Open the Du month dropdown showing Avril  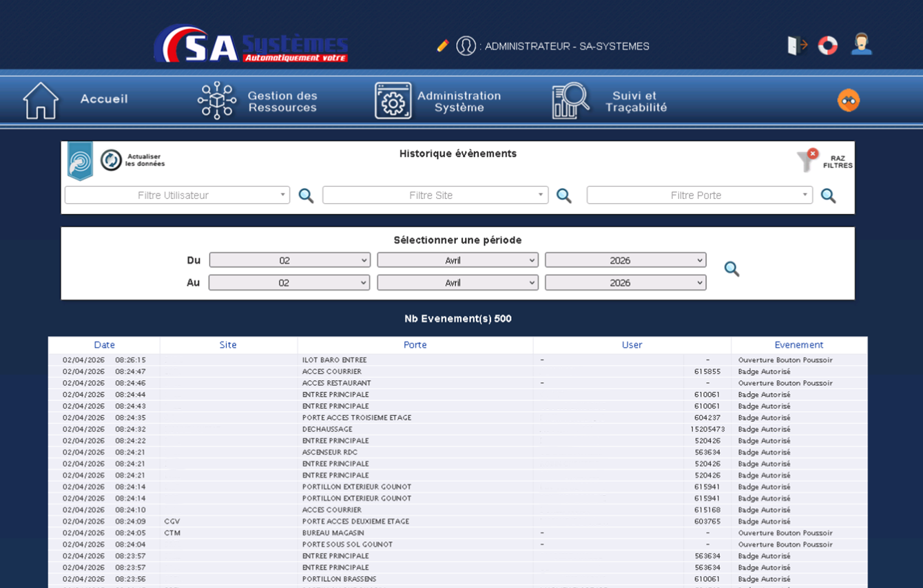[x=457, y=260]
